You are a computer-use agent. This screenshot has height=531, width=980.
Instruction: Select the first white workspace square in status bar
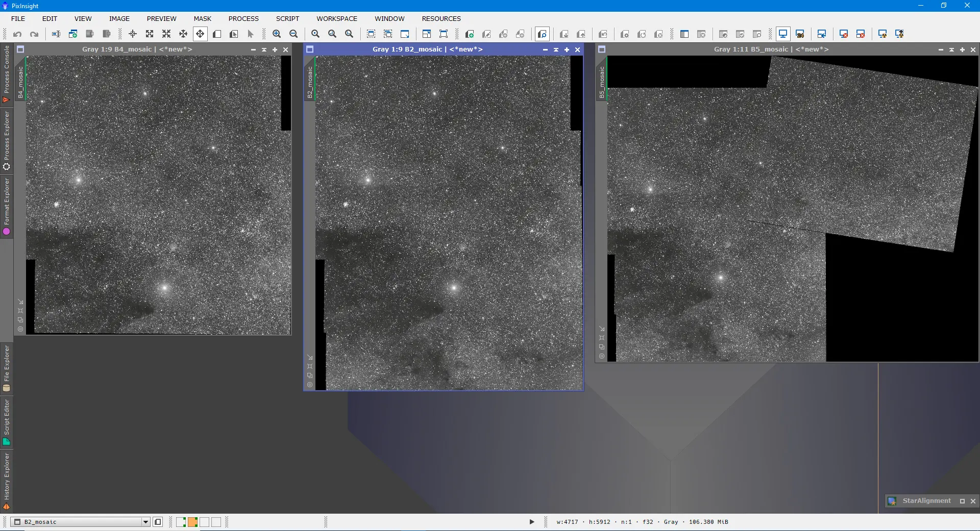[x=181, y=522]
